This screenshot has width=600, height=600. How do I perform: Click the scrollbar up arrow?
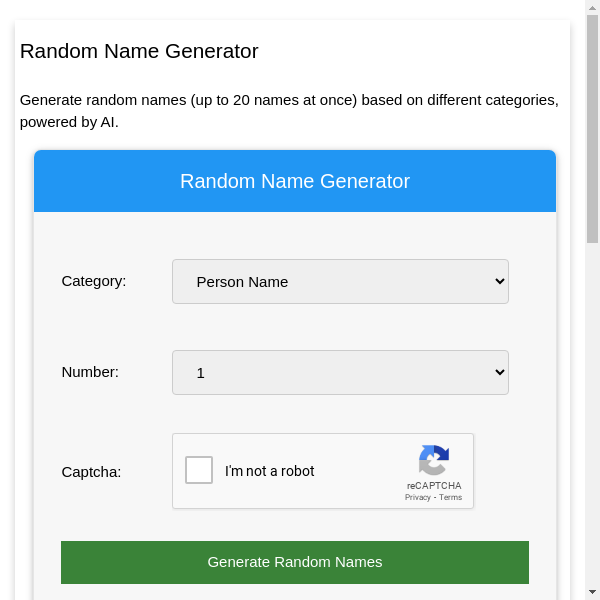592,7
